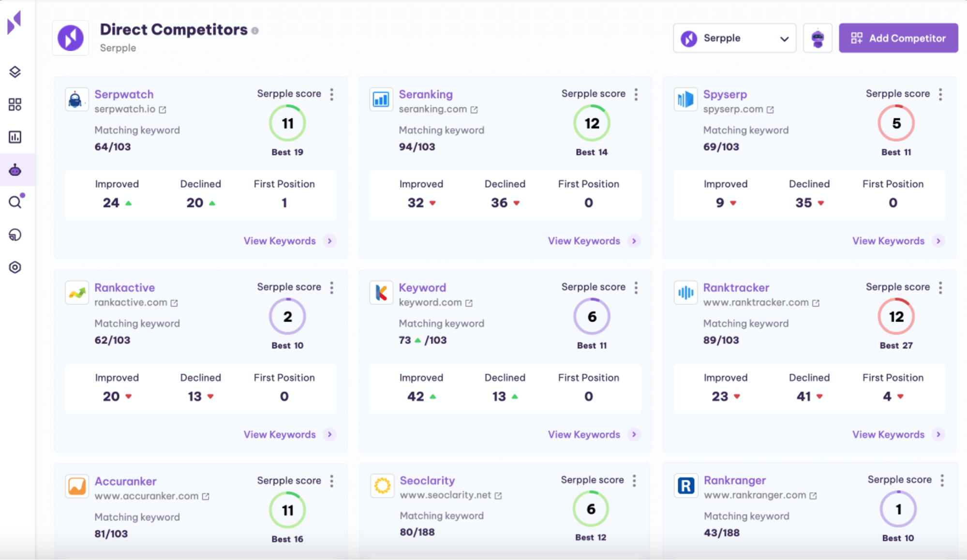Open the Accuranker competitor title link
967x560 pixels.
[125, 481]
